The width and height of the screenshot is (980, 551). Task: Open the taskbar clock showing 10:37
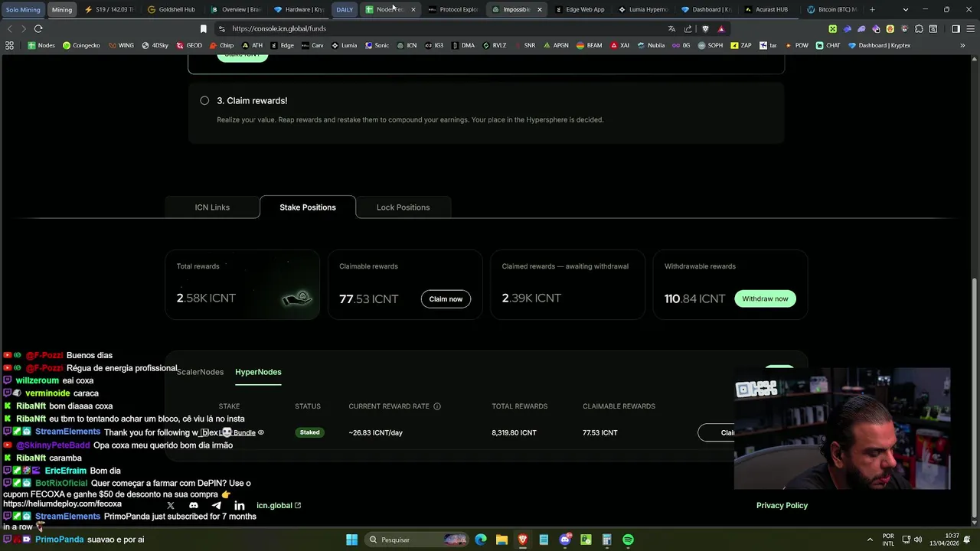tap(946, 540)
